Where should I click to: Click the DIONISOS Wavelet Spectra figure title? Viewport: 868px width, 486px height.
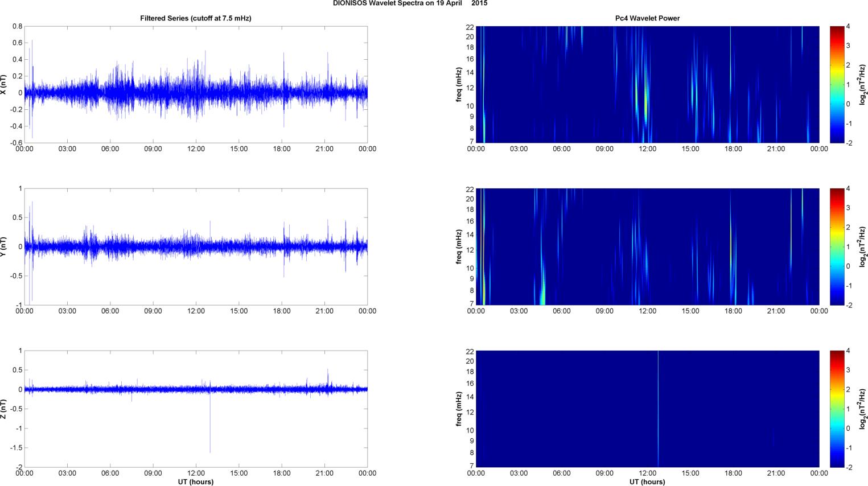(410, 3)
